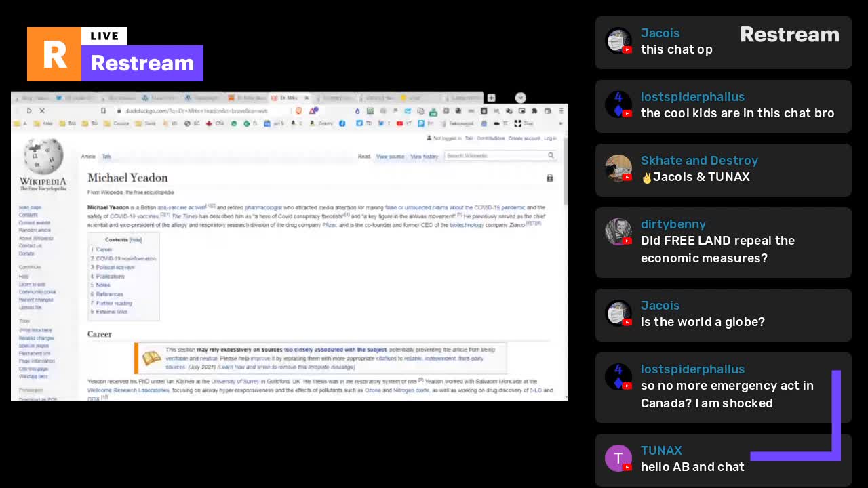
Task: Click the search magnifier icon in Wikipedia search box
Action: point(551,156)
